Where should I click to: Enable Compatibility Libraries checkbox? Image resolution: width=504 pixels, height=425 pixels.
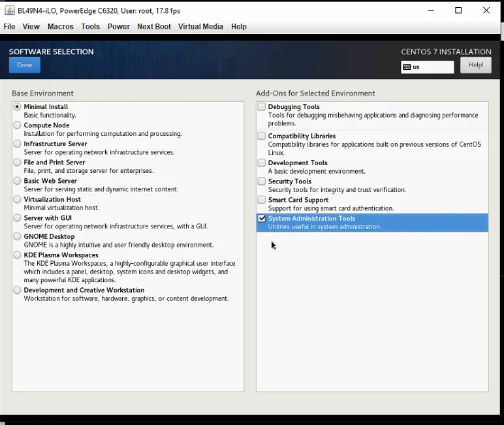[262, 136]
